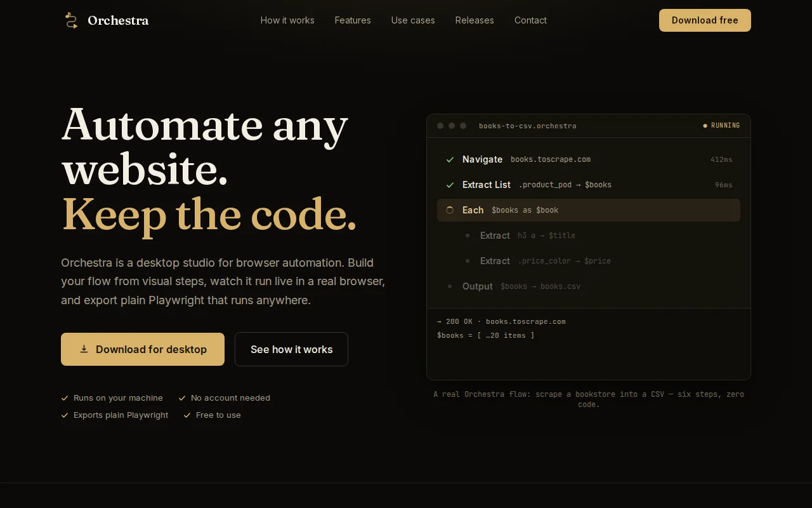812x508 pixels.
Task: Click the 'Free to use' text
Action: [218, 415]
